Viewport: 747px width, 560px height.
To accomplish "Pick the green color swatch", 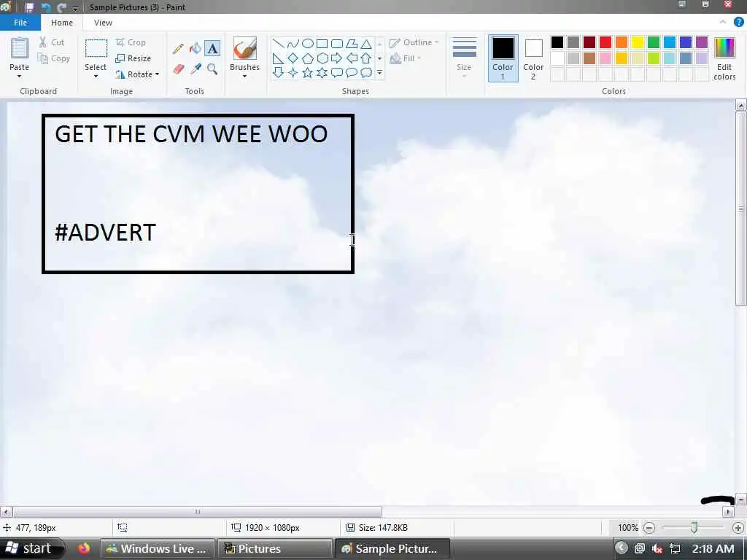I will [x=654, y=42].
